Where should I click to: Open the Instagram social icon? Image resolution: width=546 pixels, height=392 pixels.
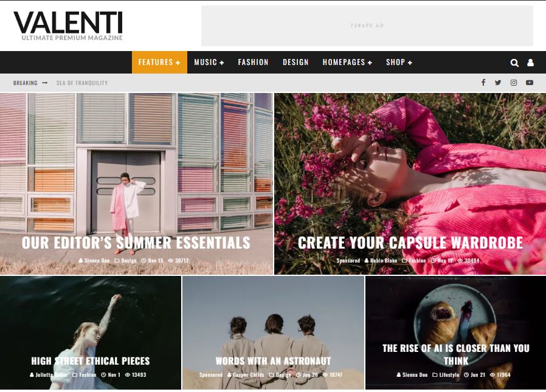514,83
